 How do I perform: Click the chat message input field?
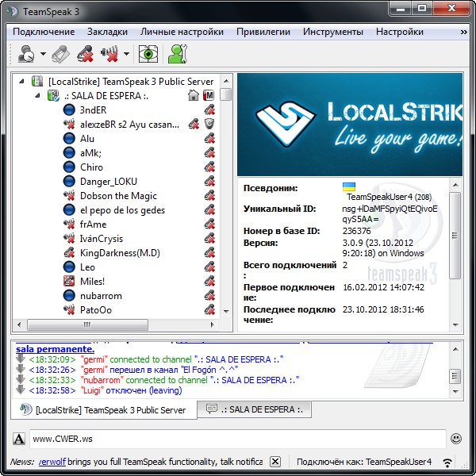[236, 438]
